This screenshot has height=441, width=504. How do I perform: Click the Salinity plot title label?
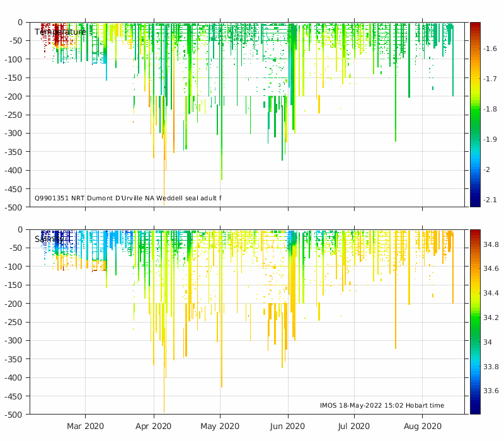49,239
